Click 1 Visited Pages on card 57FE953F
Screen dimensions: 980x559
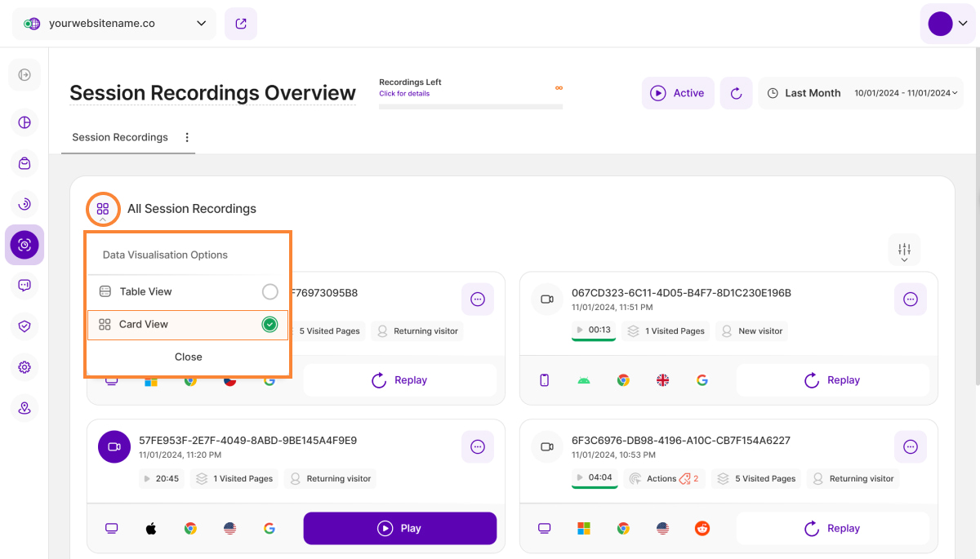click(x=234, y=479)
